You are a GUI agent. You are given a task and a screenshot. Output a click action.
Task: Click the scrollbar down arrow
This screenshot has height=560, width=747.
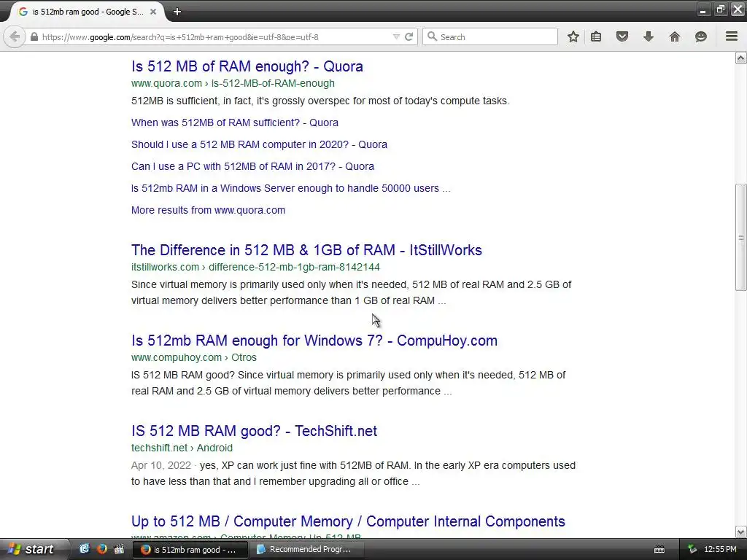741,532
